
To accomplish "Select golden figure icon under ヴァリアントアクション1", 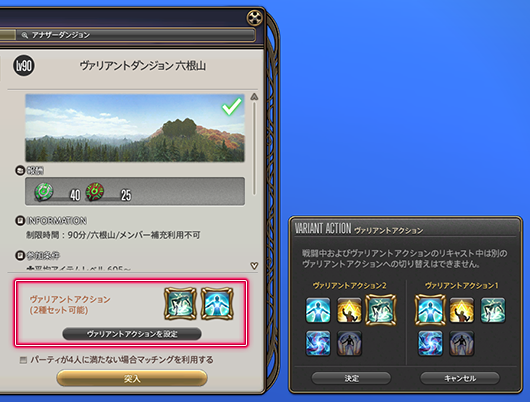I will coord(461,310).
